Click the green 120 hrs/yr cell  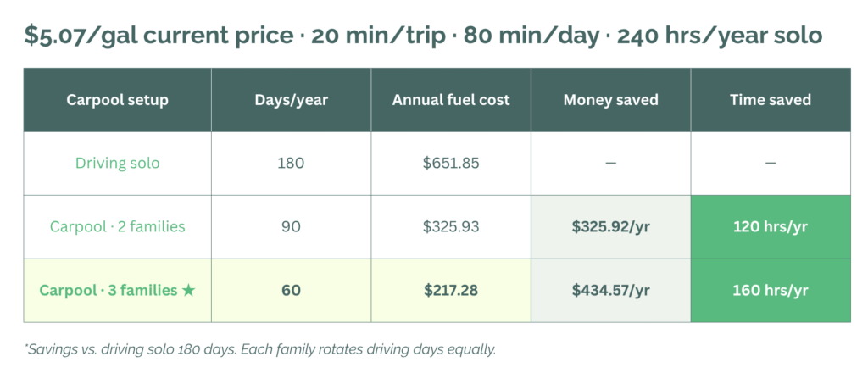[771, 226]
